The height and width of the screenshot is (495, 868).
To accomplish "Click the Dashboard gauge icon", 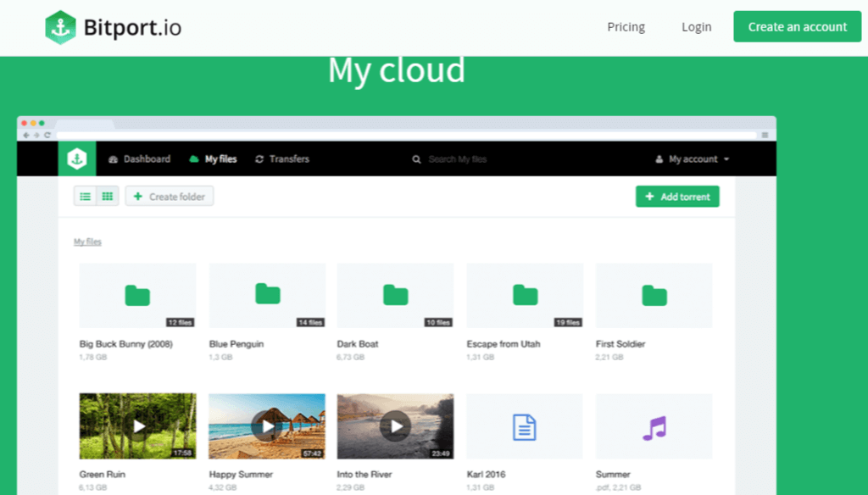I will [x=113, y=159].
